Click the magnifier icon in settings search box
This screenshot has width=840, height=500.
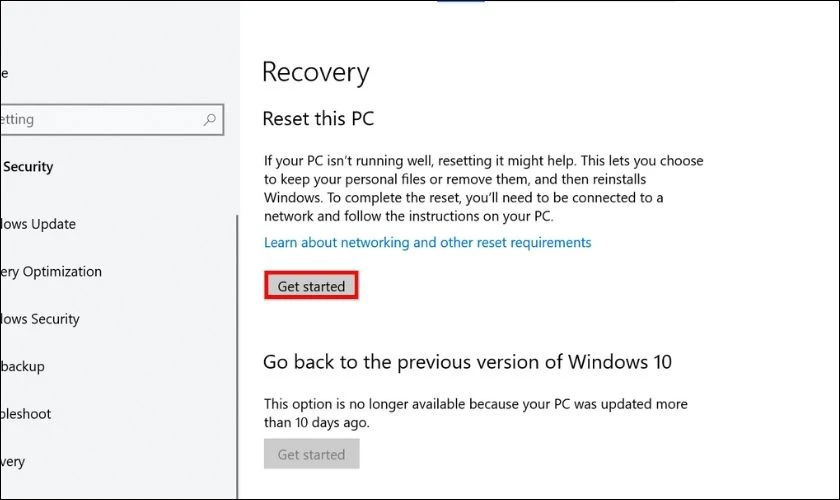(209, 120)
